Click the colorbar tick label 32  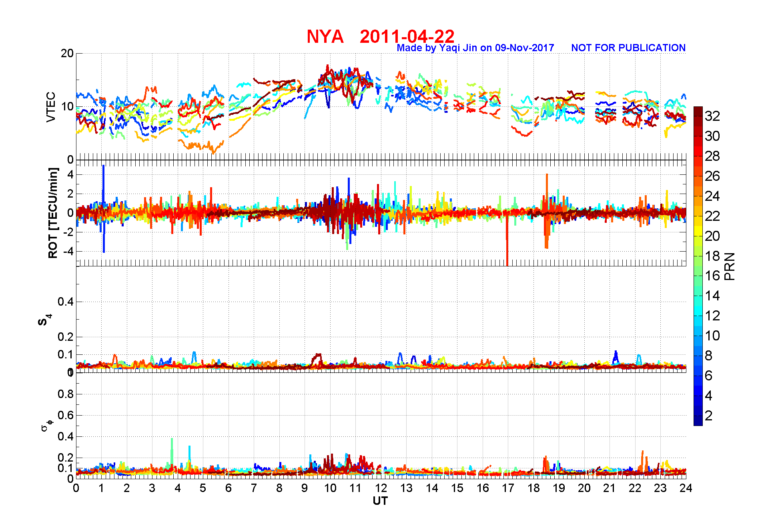712,116
